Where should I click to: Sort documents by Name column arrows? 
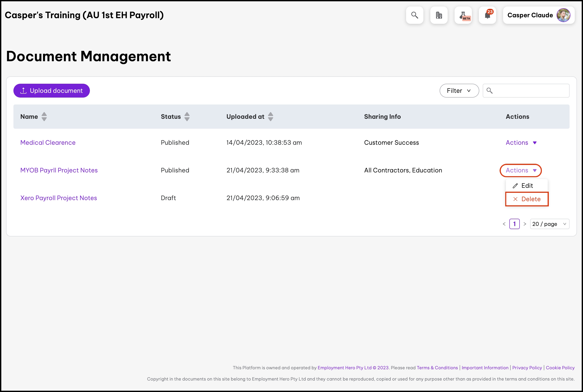click(44, 117)
